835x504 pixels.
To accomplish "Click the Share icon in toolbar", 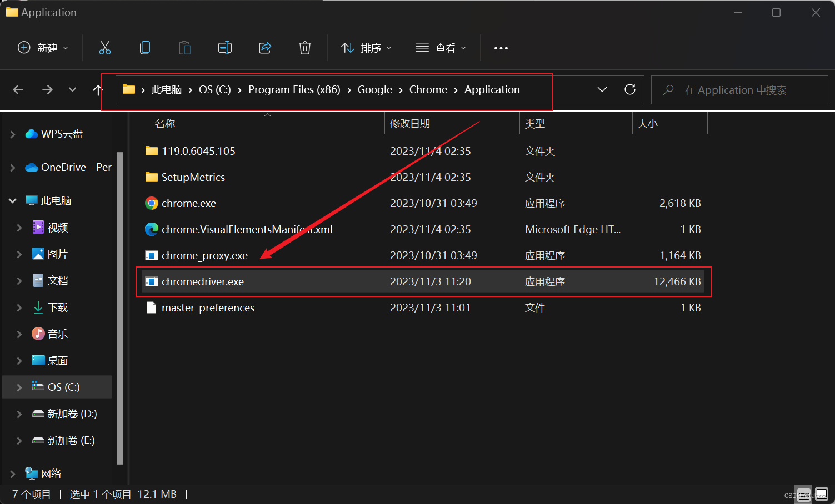I will pyautogui.click(x=265, y=48).
